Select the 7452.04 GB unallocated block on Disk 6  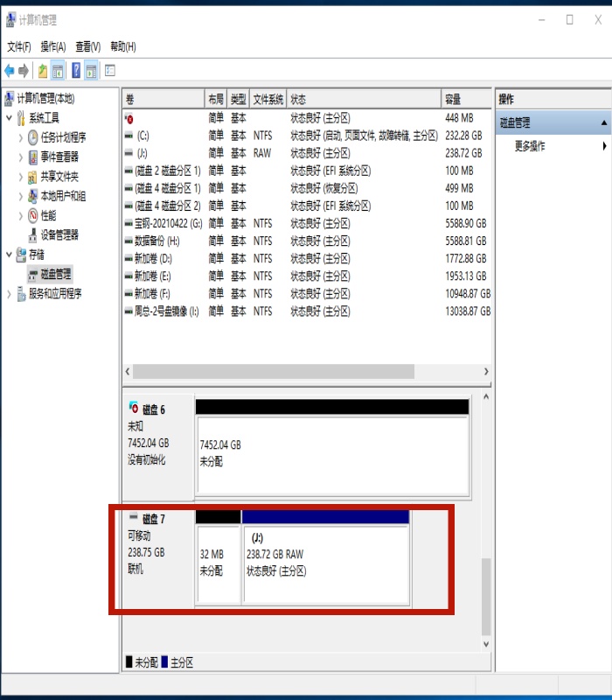pyautogui.click(x=333, y=449)
